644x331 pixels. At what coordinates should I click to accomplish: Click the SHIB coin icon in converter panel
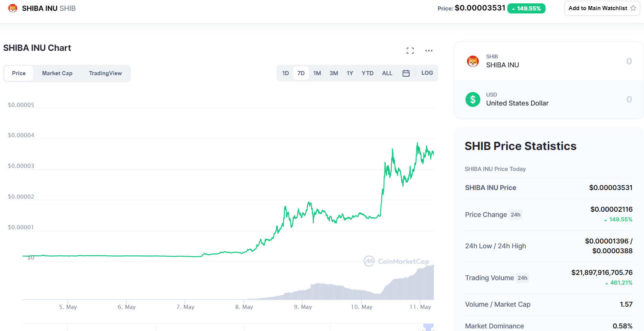473,61
